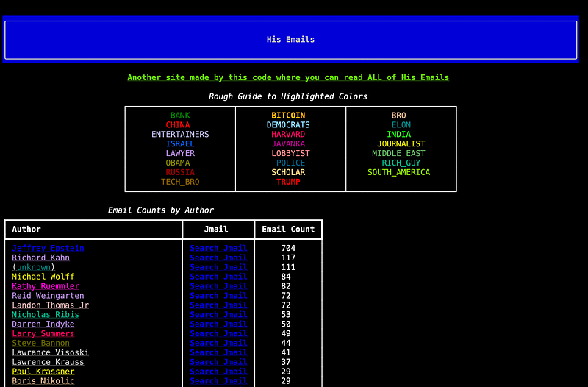Viewport: 588px width, 387px height.
Task: Open Larry Summers author link
Action: [43, 333]
